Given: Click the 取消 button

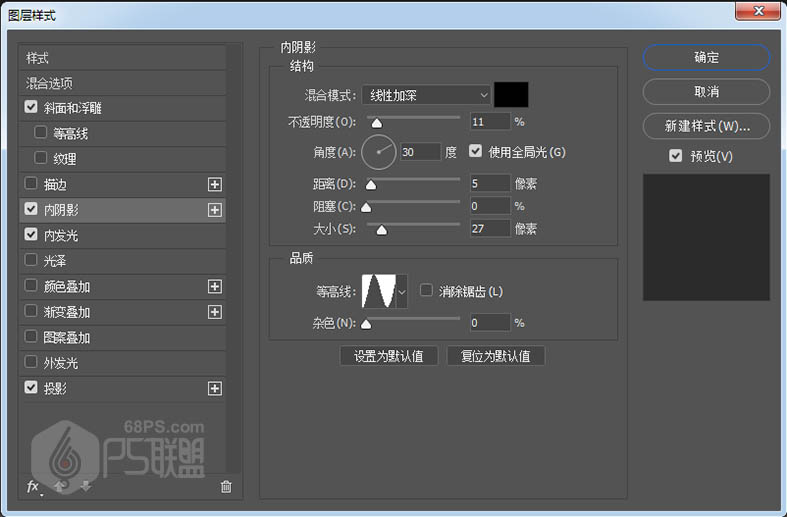Looking at the screenshot, I should 706,92.
